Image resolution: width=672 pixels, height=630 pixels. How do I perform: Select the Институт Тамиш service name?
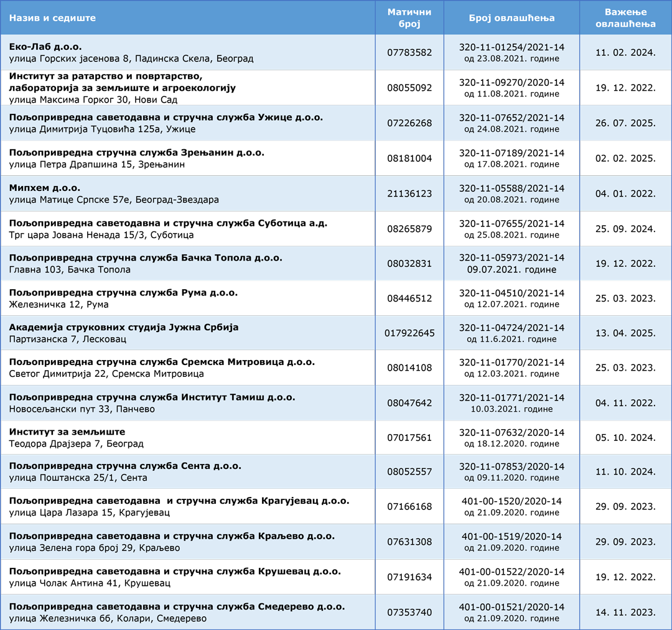tap(152, 397)
